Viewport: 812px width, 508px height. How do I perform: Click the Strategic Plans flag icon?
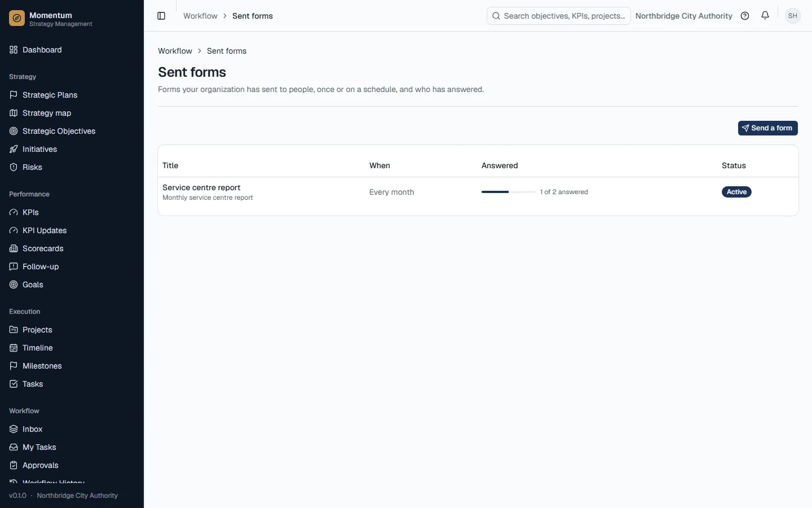pos(14,95)
